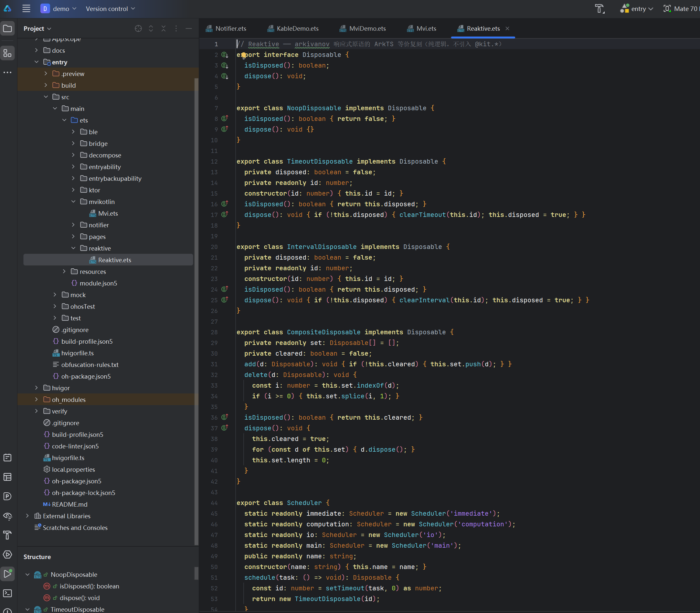Image resolution: width=700 pixels, height=613 pixels.
Task: Select the Mate 70 device selector
Action: coord(681,8)
